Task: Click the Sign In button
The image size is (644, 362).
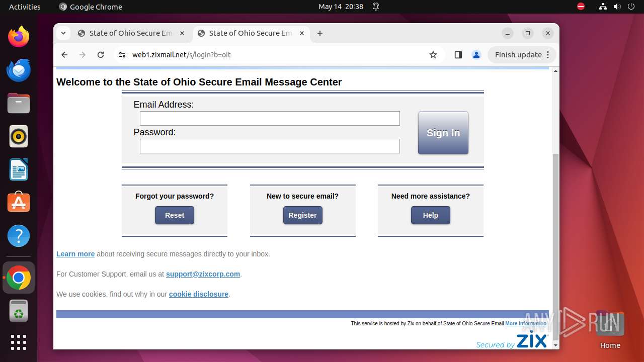Action: [x=443, y=133]
